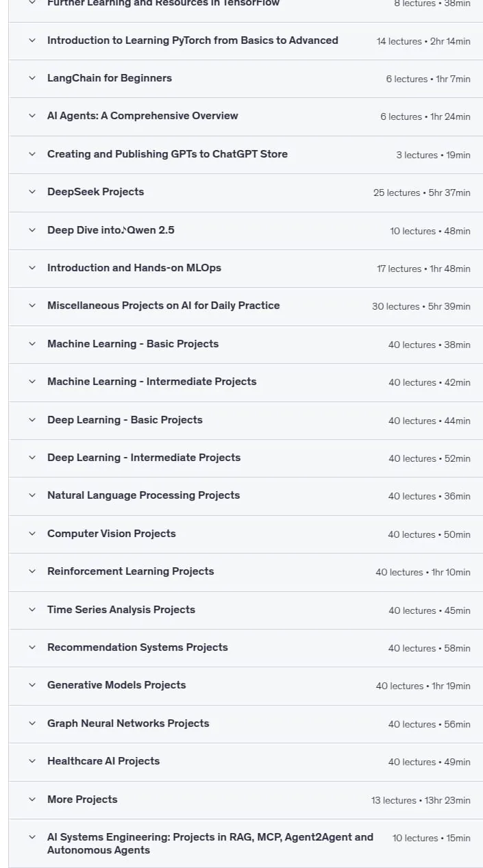Viewport: 483px width, 868px height.
Task: Select Machine Learning - Basic Projects title
Action: [133, 344]
